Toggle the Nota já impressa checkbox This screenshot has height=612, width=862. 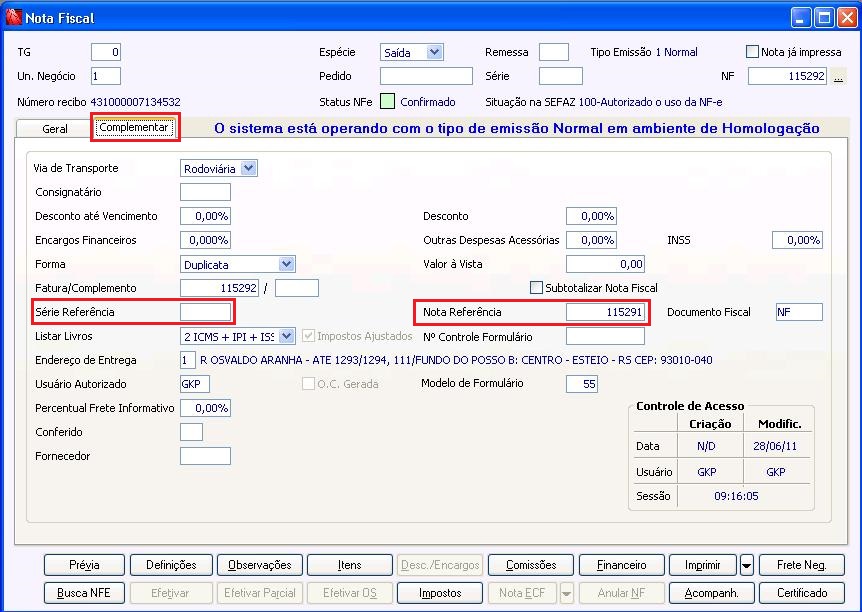[x=752, y=52]
